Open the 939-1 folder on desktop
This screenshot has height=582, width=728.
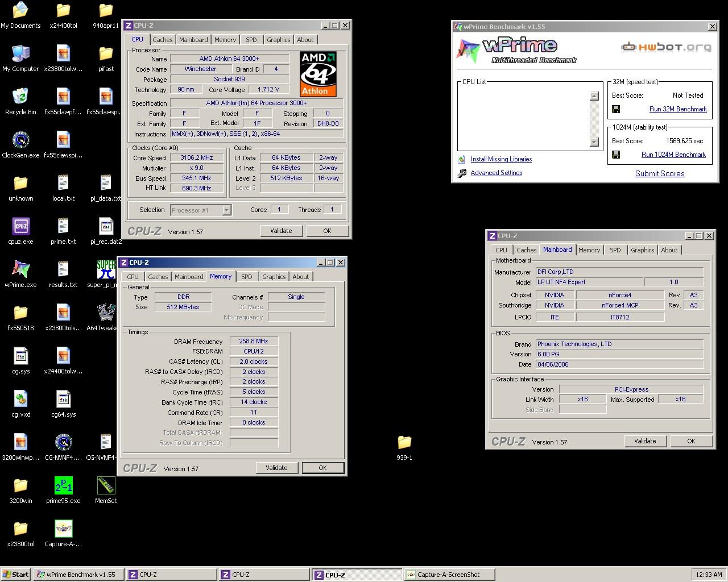(404, 442)
